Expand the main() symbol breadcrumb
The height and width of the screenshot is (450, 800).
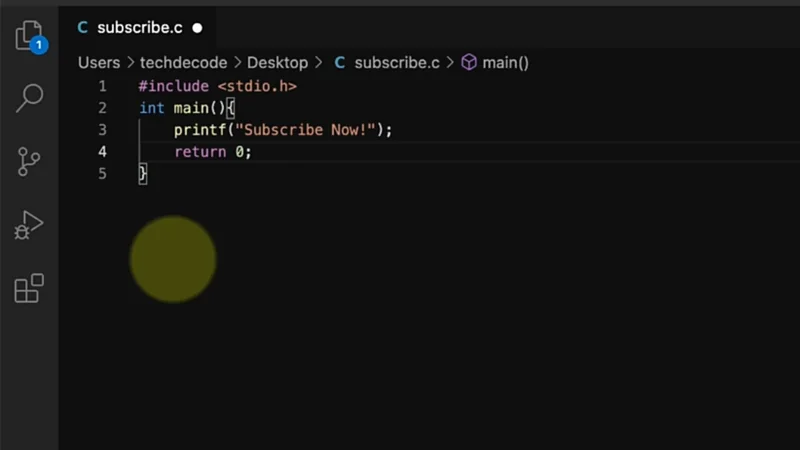(x=505, y=62)
